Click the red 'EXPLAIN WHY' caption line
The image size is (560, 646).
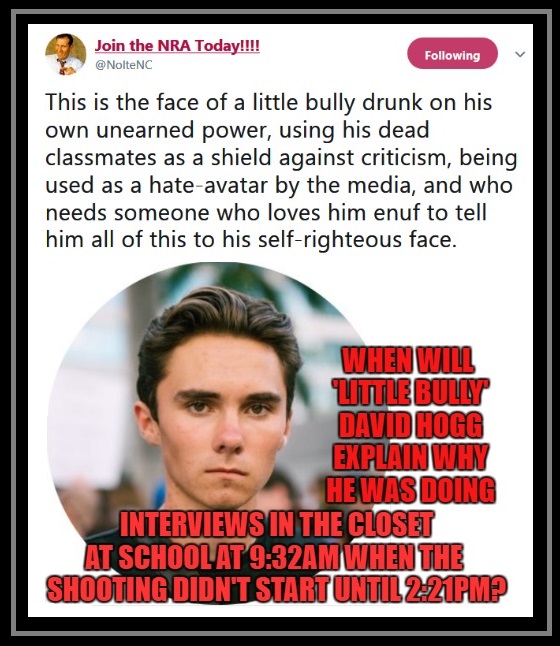click(411, 457)
